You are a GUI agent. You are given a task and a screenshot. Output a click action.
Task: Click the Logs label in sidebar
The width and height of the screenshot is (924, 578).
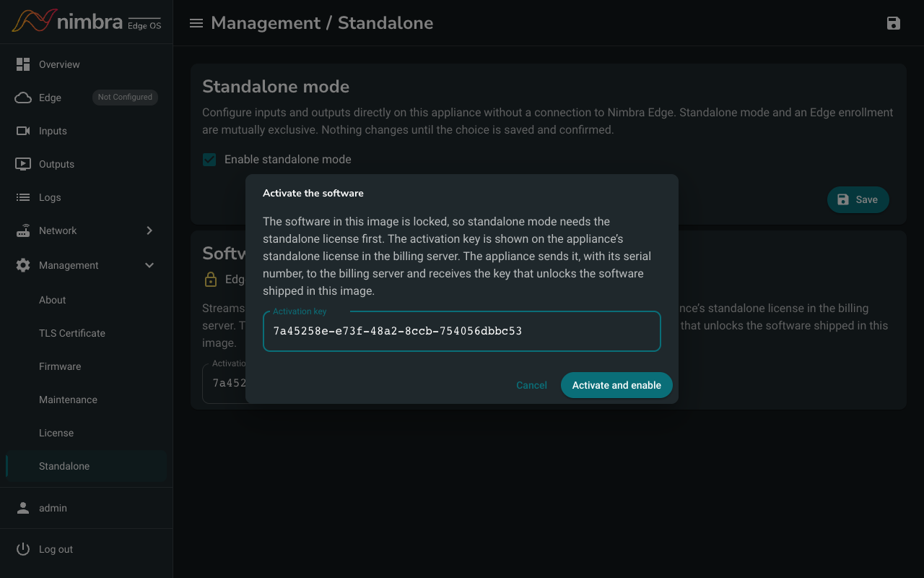(x=50, y=197)
